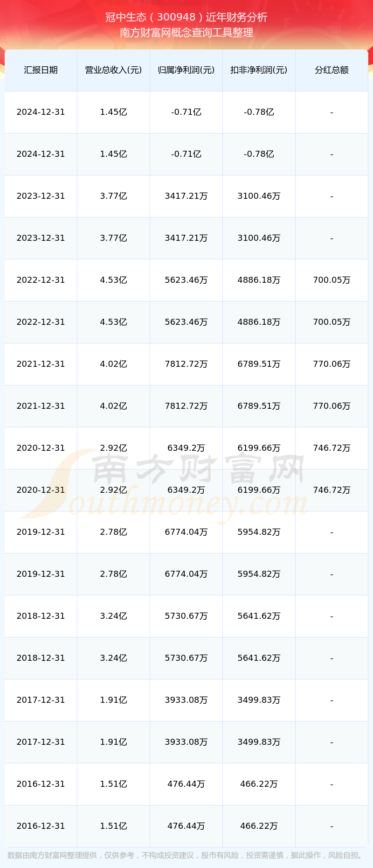This screenshot has width=373, height=868.
Task: Select the 扣非净利润(元) column header
Action: pos(259,70)
